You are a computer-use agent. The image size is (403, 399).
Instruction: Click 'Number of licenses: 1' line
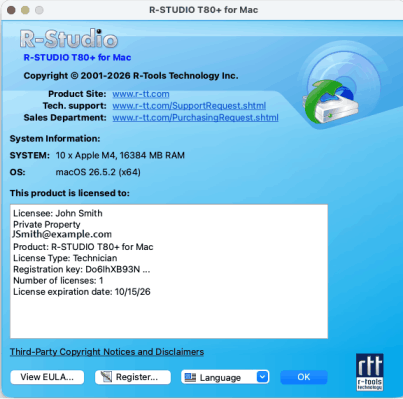tap(58, 281)
